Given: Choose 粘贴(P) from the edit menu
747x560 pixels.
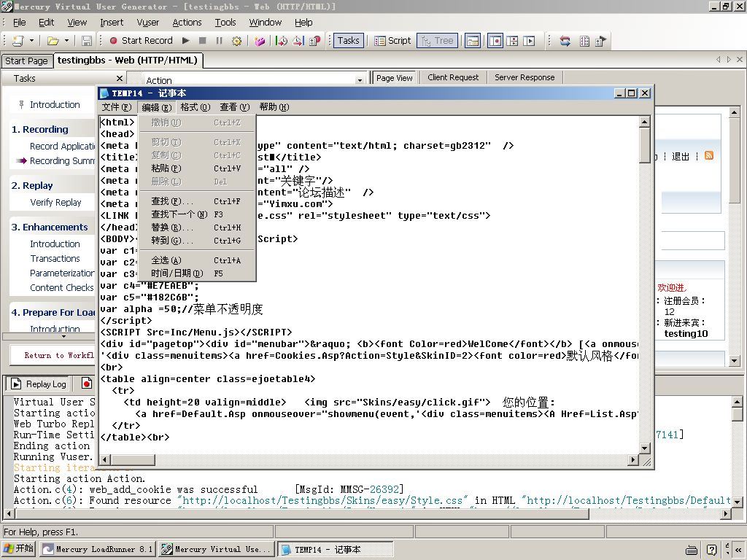Looking at the screenshot, I should [x=197, y=168].
